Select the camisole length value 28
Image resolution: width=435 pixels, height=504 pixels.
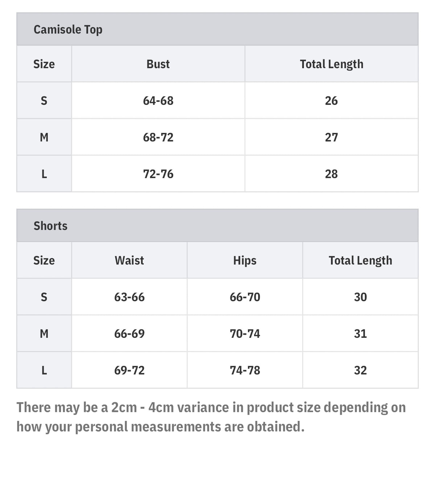(331, 174)
